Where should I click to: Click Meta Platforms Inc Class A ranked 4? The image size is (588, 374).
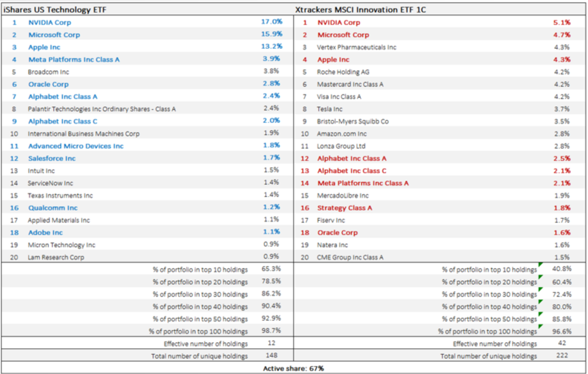coord(74,59)
